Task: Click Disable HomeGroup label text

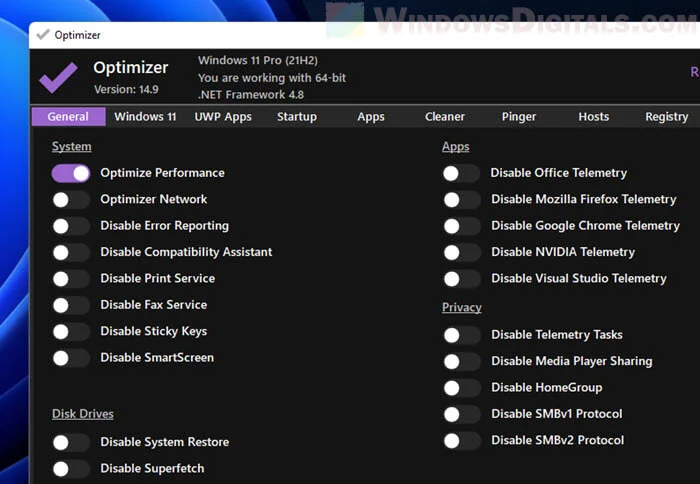Action: coord(547,387)
